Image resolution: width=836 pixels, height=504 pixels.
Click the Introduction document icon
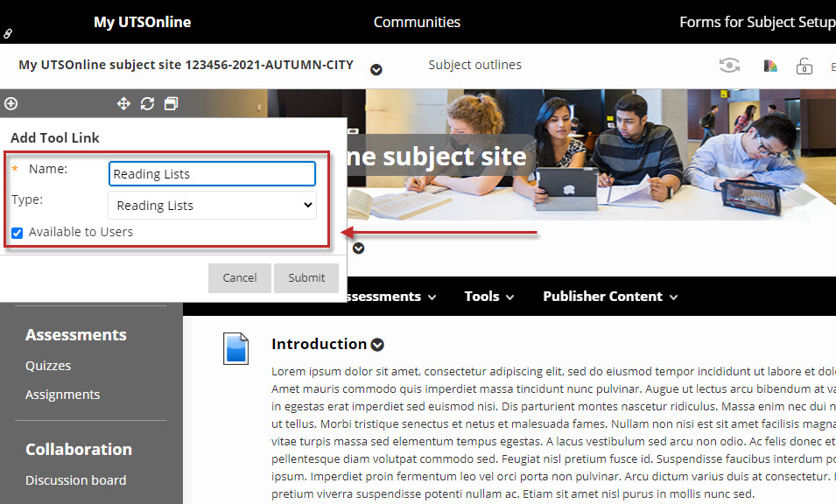(238, 348)
